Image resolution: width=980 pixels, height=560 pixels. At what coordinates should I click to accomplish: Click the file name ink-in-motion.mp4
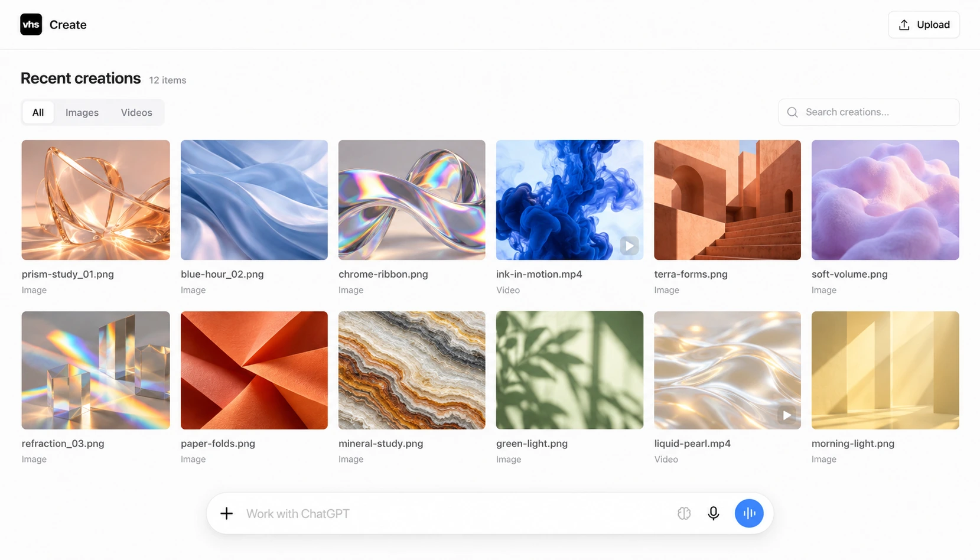click(539, 274)
